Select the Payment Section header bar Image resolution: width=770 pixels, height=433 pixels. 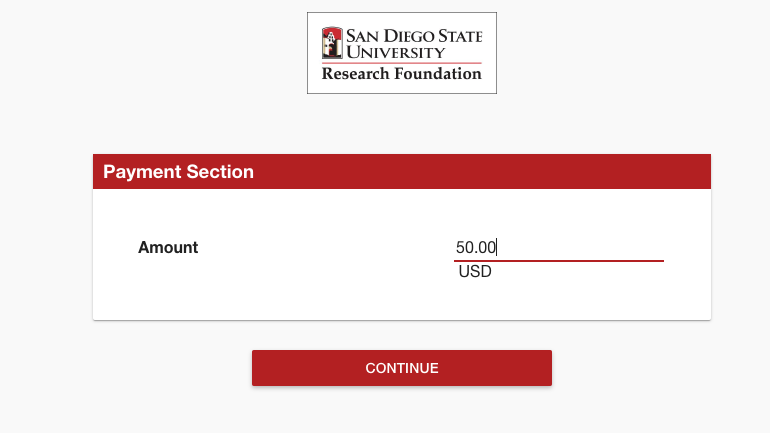point(402,171)
